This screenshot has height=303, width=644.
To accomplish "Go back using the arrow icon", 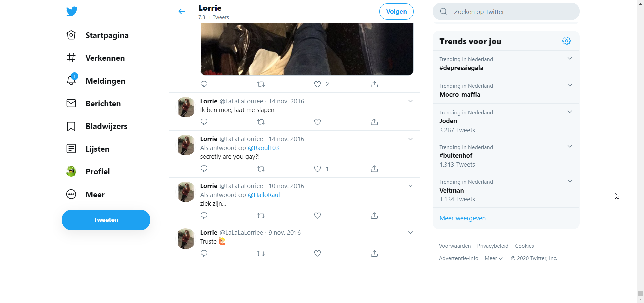I will coord(182,12).
